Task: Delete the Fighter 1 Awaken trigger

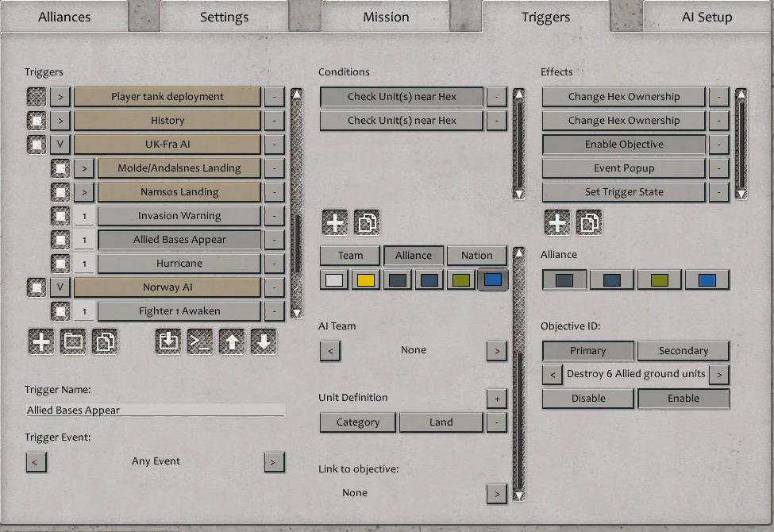Action: [275, 311]
